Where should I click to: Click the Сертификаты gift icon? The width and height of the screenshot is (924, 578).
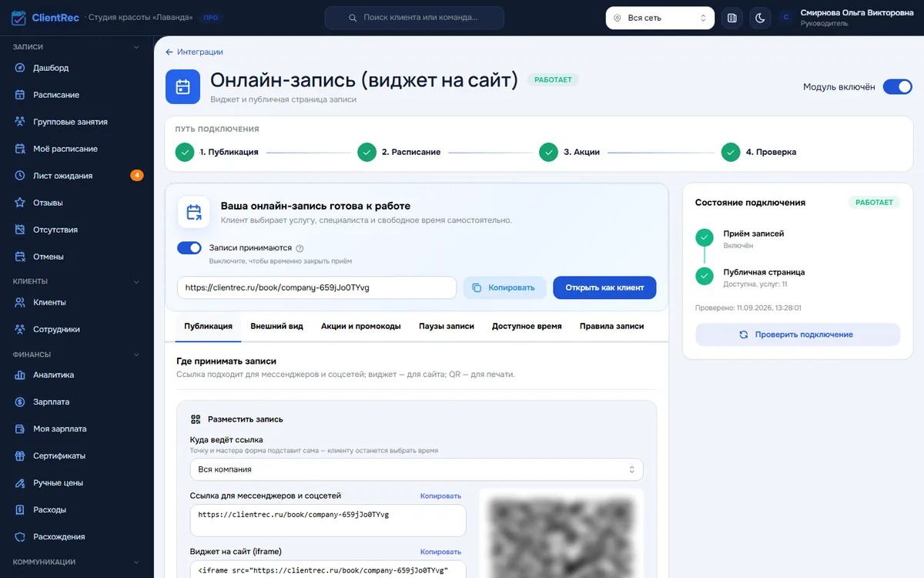coord(20,455)
